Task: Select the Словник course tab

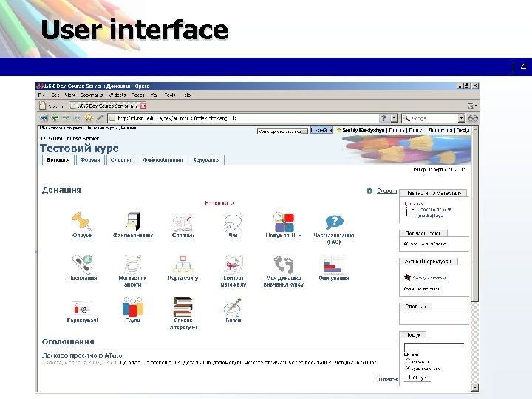Action: click(121, 160)
